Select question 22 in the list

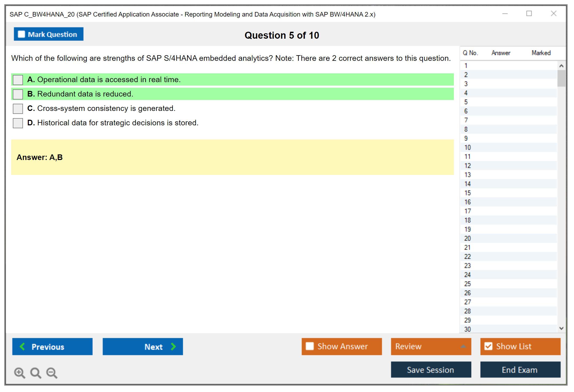pyautogui.click(x=467, y=257)
